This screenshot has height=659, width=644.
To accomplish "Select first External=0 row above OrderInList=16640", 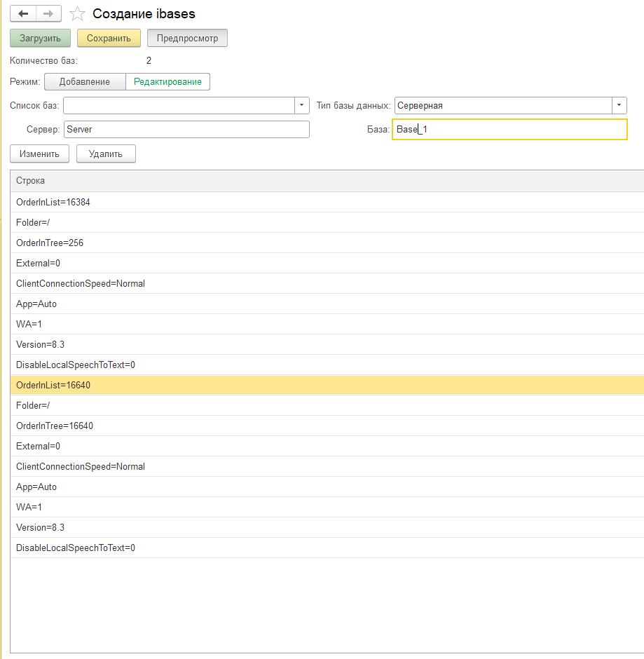I will [327, 263].
